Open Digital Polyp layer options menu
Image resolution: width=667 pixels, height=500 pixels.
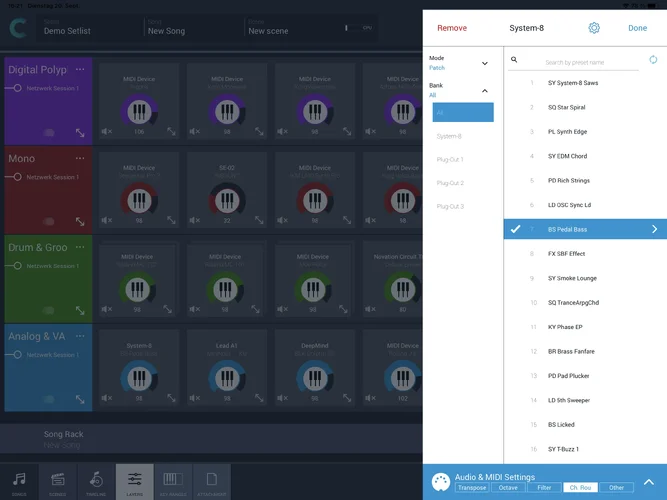point(80,70)
